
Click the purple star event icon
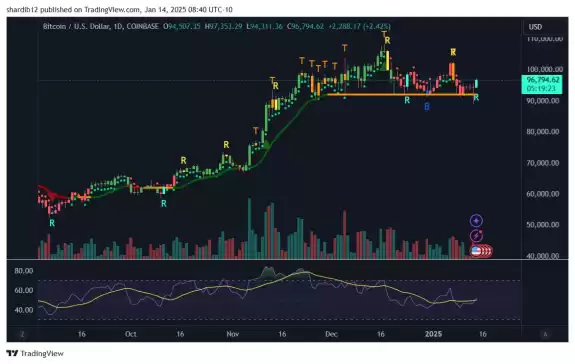coord(476,221)
